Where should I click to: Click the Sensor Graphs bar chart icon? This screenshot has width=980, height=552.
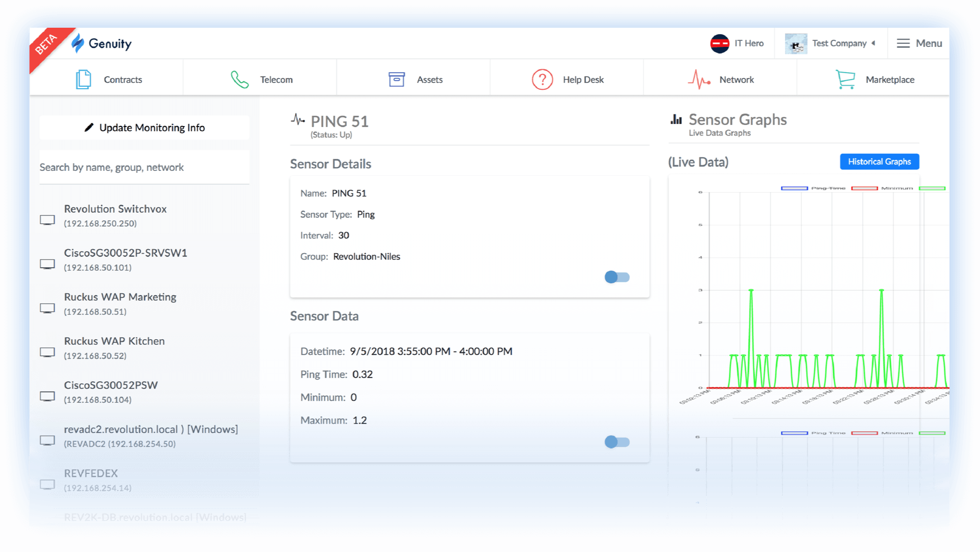676,119
